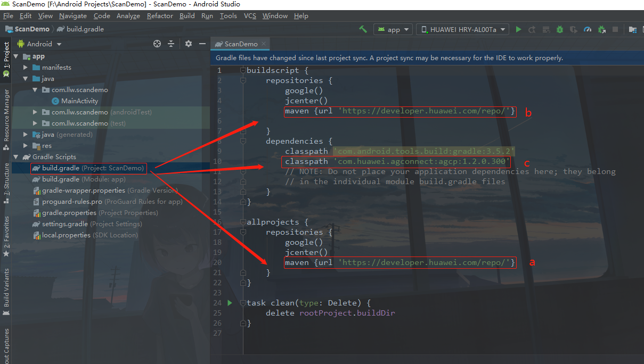
Task: Start debugging with the green bug icon
Action: [560, 29]
